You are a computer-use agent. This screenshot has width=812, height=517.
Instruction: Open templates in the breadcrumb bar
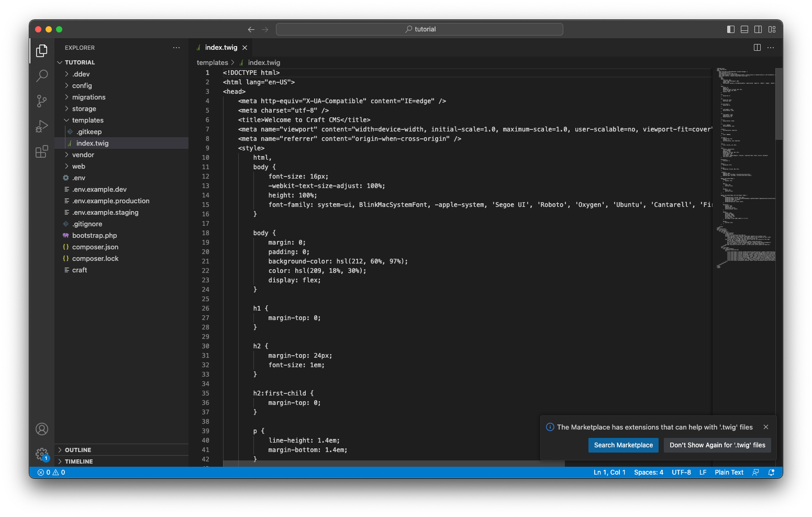click(x=213, y=62)
